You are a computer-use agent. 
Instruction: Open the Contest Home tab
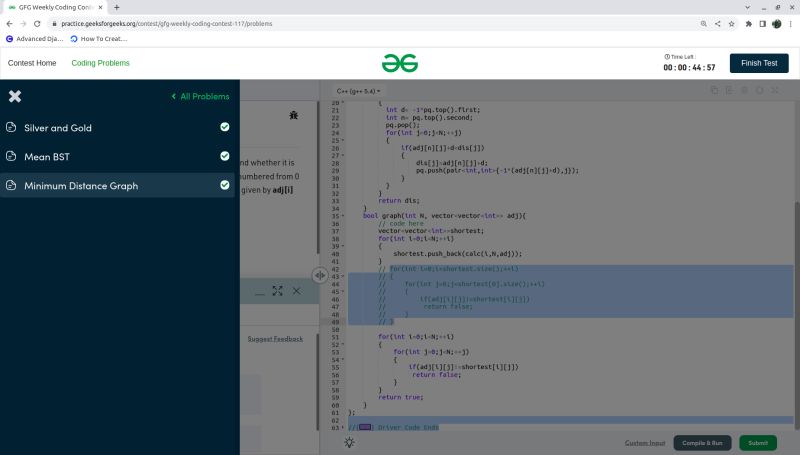32,63
